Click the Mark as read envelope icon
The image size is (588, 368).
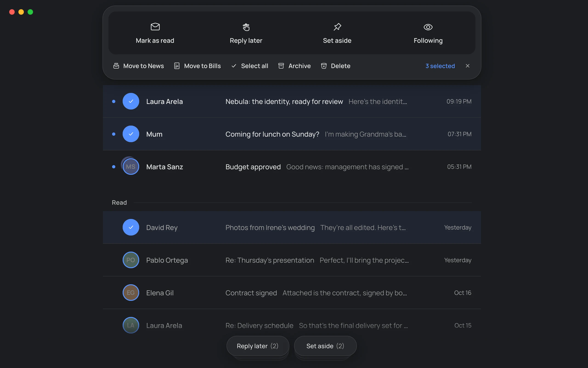point(155,27)
